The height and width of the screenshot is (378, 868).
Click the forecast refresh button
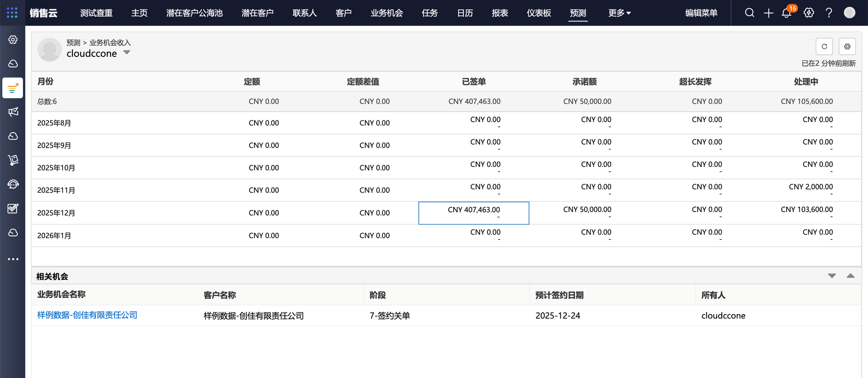pyautogui.click(x=824, y=46)
